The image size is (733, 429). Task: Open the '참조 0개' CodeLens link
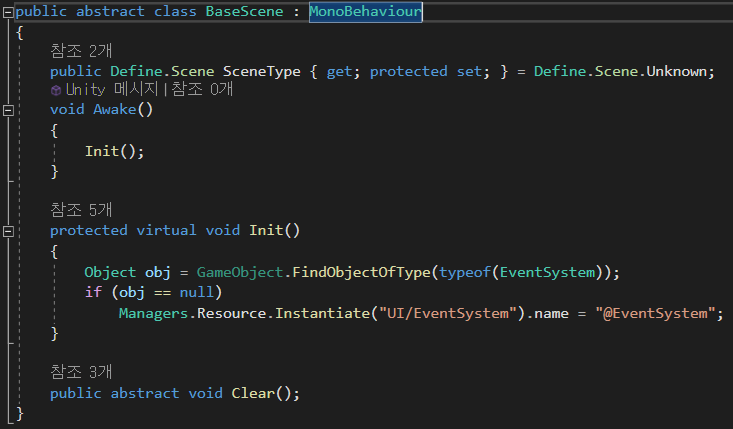point(202,89)
